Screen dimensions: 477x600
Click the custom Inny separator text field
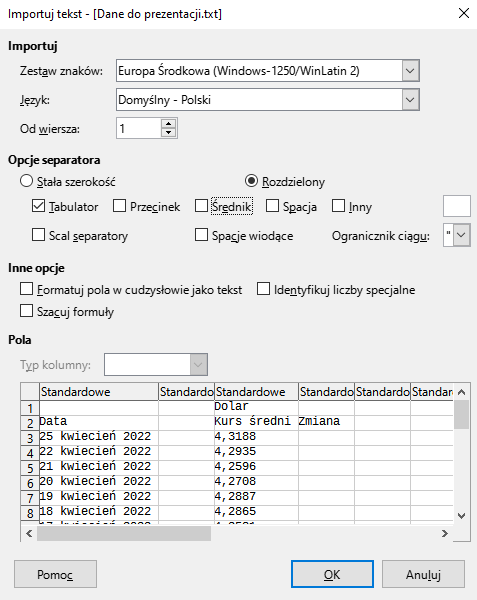pos(457,206)
